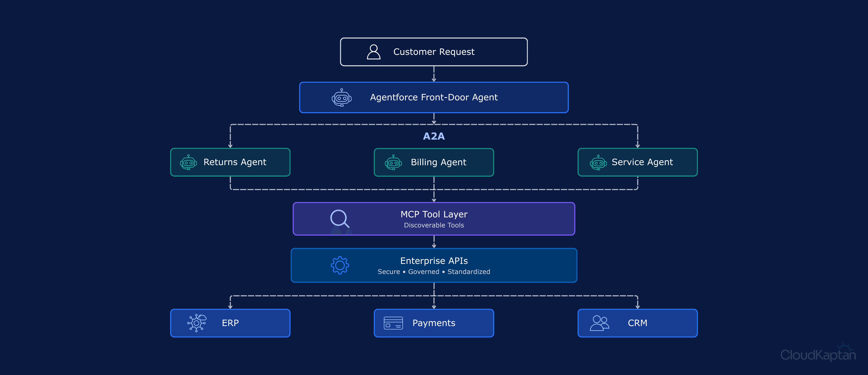Click the gear icon in Enterprise APIs
Image resolution: width=868 pixels, height=375 pixels.
340,265
